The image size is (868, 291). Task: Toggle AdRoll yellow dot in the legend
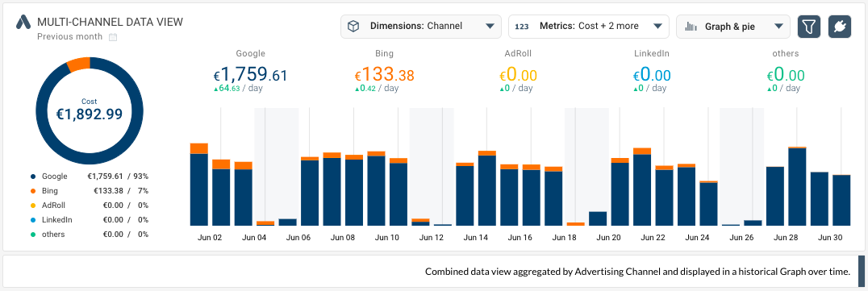pos(32,206)
